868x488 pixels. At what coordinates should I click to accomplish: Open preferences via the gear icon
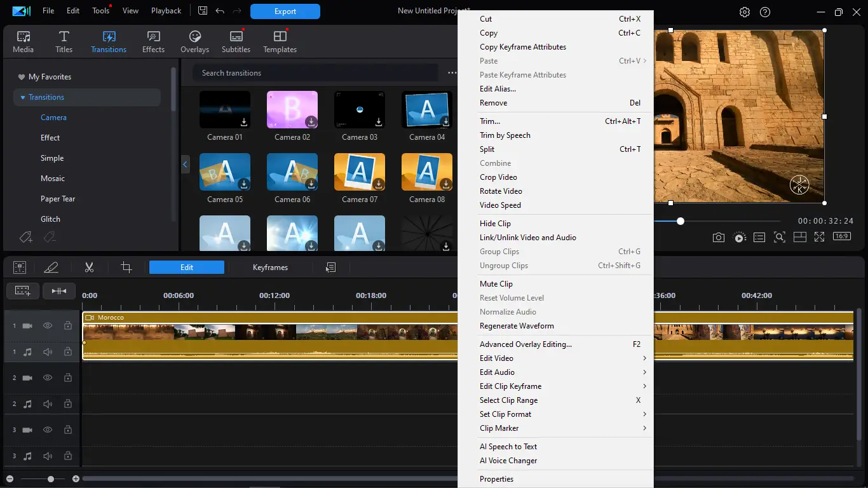(745, 12)
